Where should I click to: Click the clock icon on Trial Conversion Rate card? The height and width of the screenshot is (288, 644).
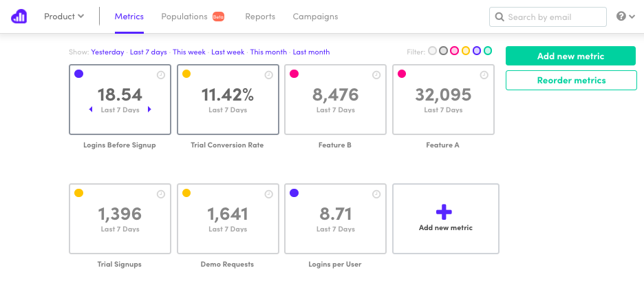click(268, 74)
